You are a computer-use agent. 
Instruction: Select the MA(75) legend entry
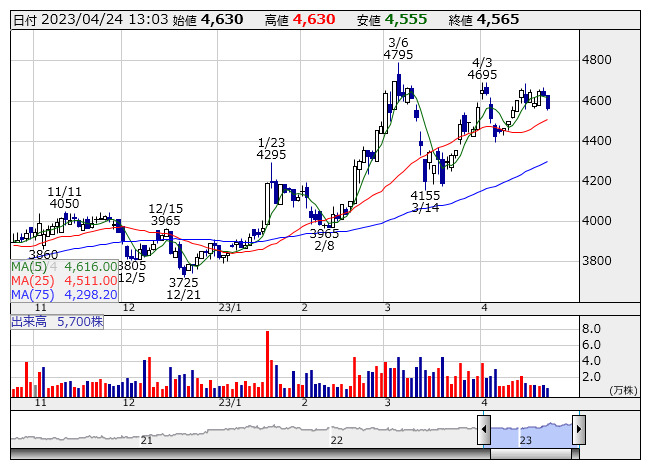(x=64, y=294)
